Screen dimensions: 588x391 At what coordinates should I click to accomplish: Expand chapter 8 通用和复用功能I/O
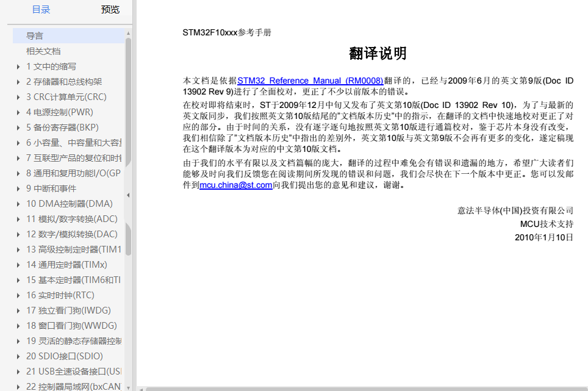[x=18, y=174]
